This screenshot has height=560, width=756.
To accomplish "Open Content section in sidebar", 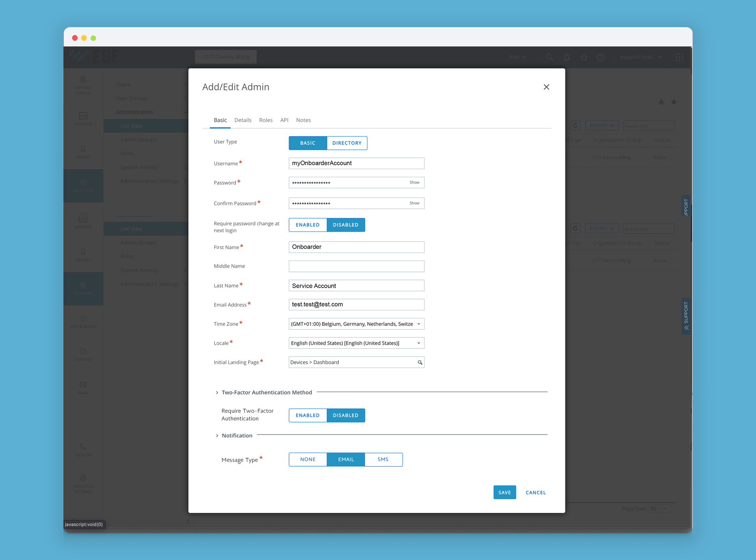I will [83, 355].
